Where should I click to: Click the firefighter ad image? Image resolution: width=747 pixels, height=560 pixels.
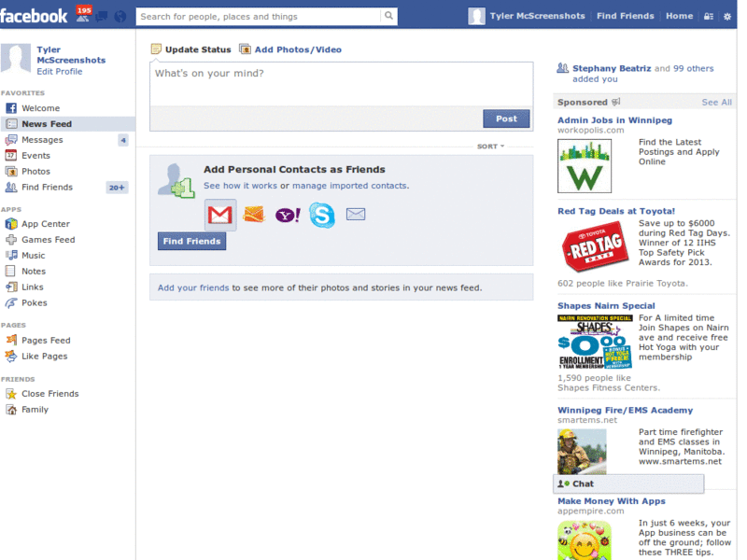pos(582,452)
